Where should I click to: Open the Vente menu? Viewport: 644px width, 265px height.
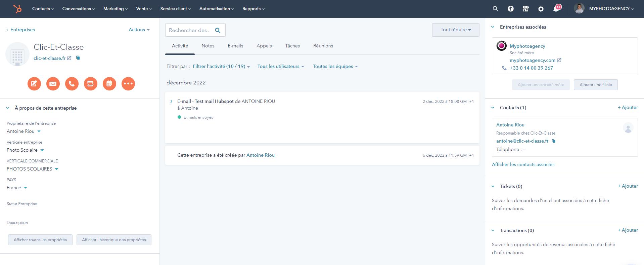pos(144,9)
